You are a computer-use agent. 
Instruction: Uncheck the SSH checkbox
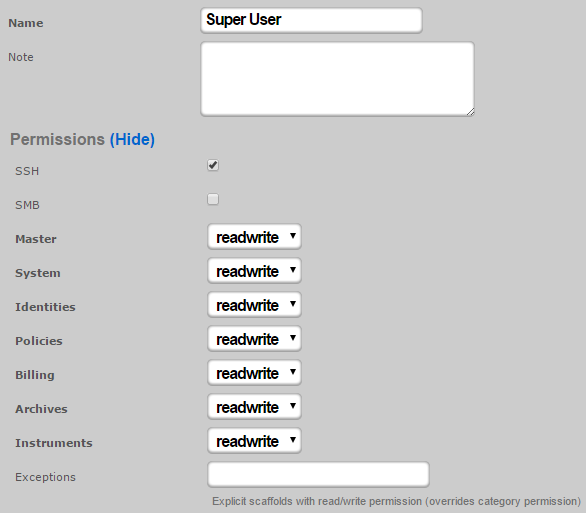[x=213, y=165]
